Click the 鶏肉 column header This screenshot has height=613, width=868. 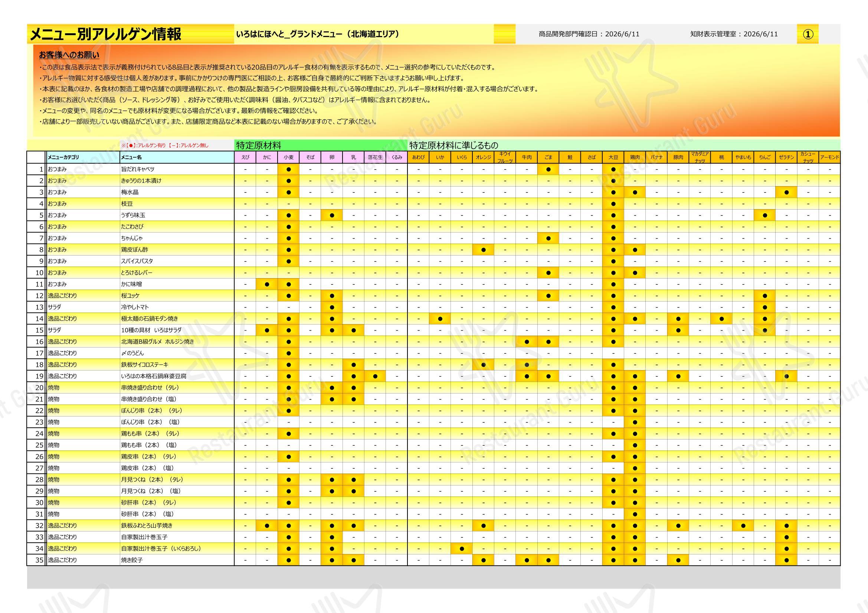click(x=635, y=158)
